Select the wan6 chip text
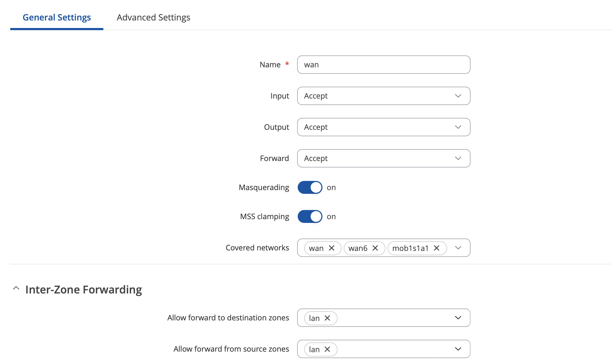The image size is (611, 364). coord(358,248)
